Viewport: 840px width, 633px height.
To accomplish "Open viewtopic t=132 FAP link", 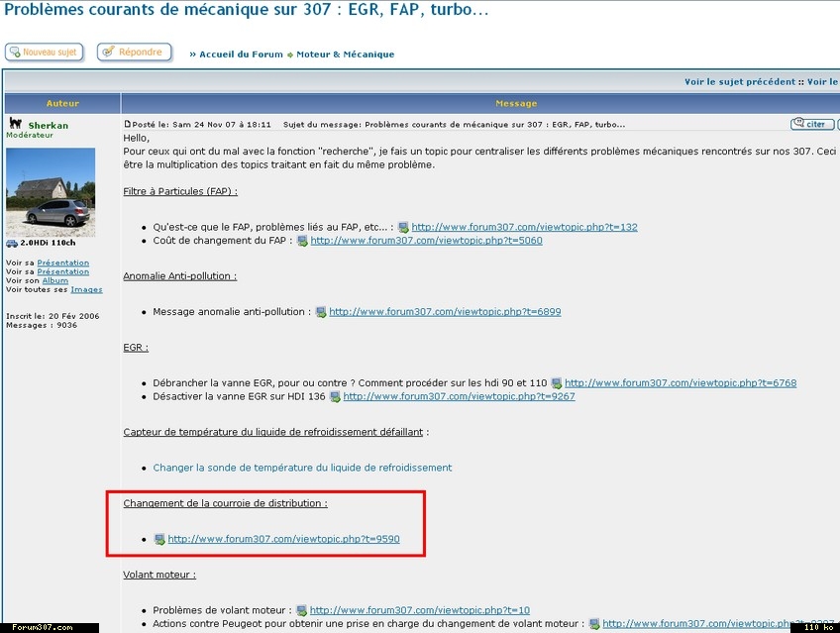I will point(524,227).
